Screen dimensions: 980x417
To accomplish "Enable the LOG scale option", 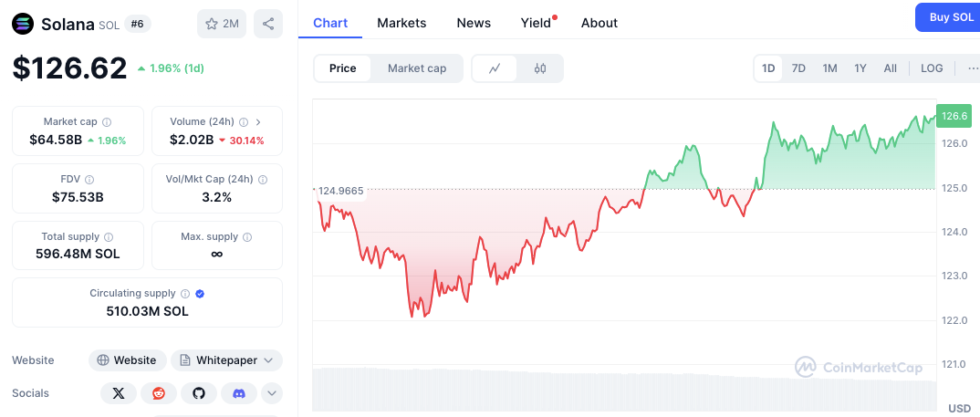I will pos(932,68).
